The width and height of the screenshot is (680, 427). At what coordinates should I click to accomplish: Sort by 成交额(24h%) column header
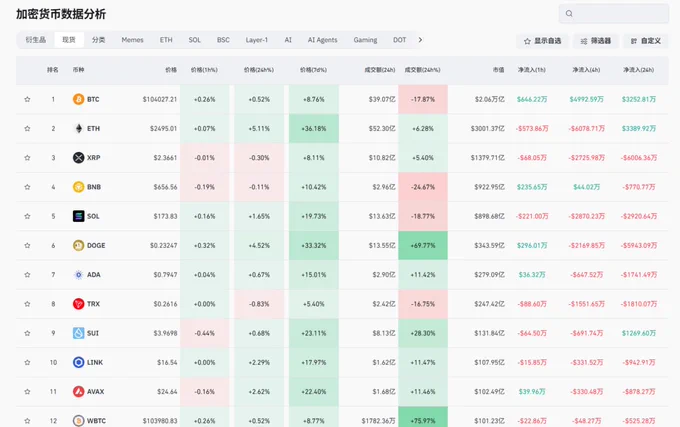(422, 70)
